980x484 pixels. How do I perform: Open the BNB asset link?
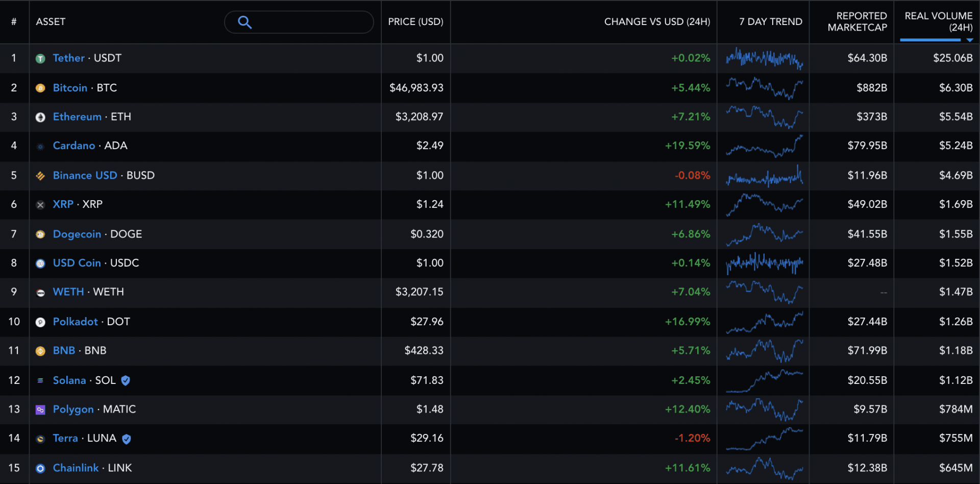point(64,351)
